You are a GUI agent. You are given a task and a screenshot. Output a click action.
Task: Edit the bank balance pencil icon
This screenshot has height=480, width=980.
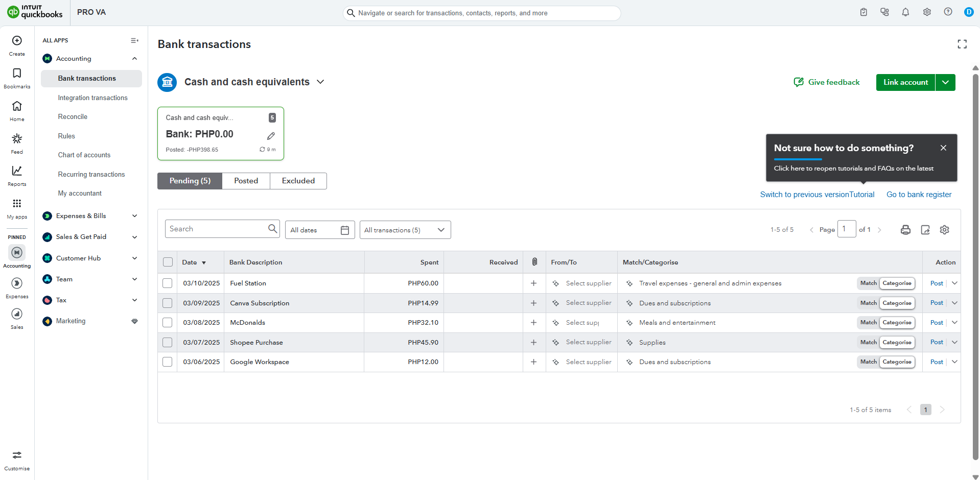tap(271, 136)
